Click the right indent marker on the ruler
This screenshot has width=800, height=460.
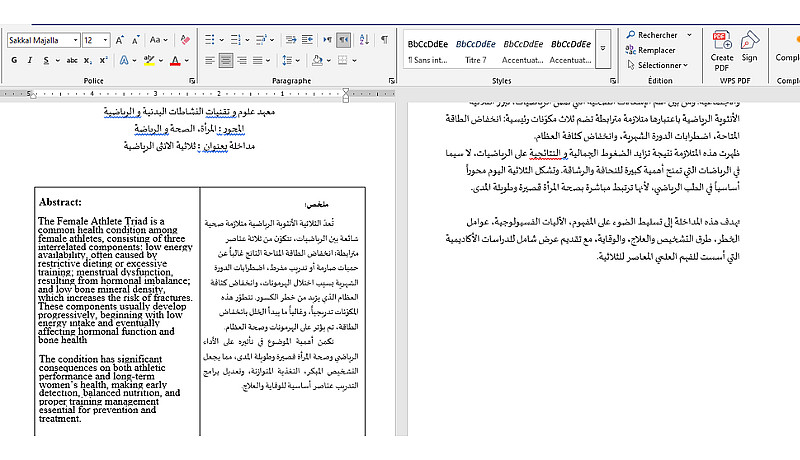pyautogui.click(x=345, y=94)
